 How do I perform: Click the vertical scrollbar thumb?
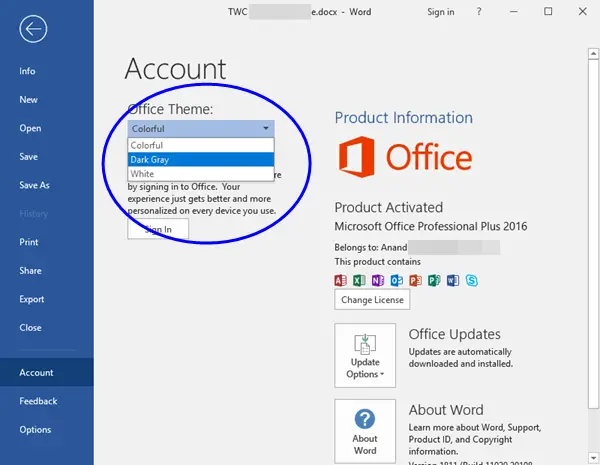tap(593, 235)
